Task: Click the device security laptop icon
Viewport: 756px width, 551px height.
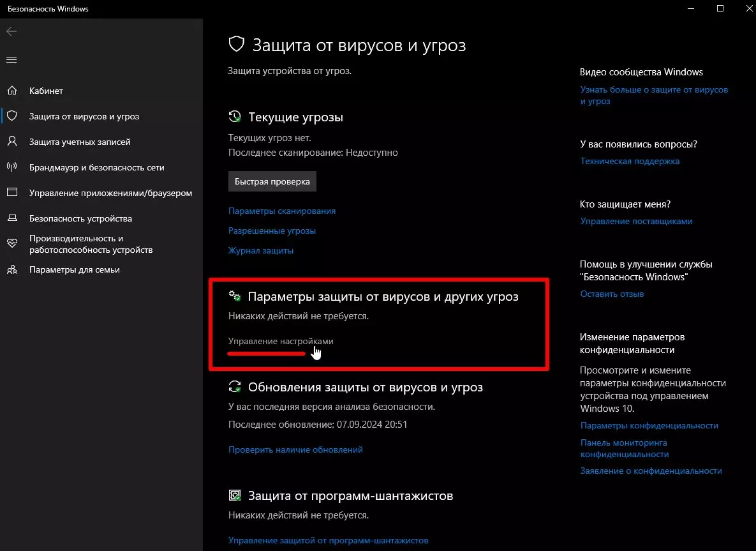Action: click(x=11, y=218)
